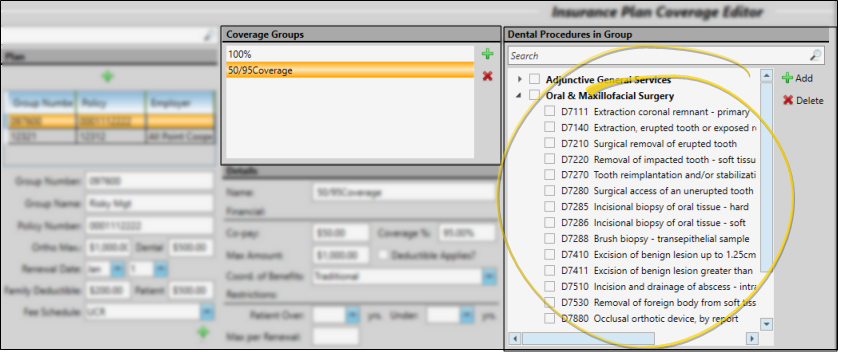Click scroll down arrow in procedures list
This screenshot has width=849, height=363.
coord(766,325)
